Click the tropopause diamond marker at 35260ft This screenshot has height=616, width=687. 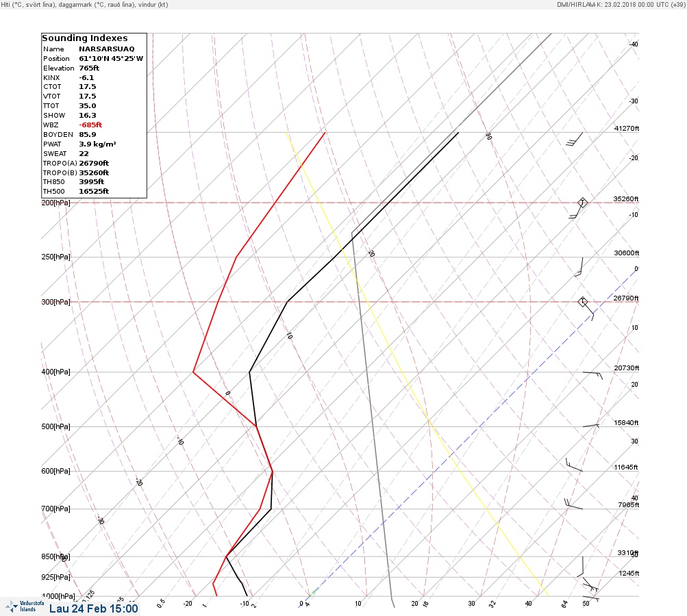click(582, 203)
